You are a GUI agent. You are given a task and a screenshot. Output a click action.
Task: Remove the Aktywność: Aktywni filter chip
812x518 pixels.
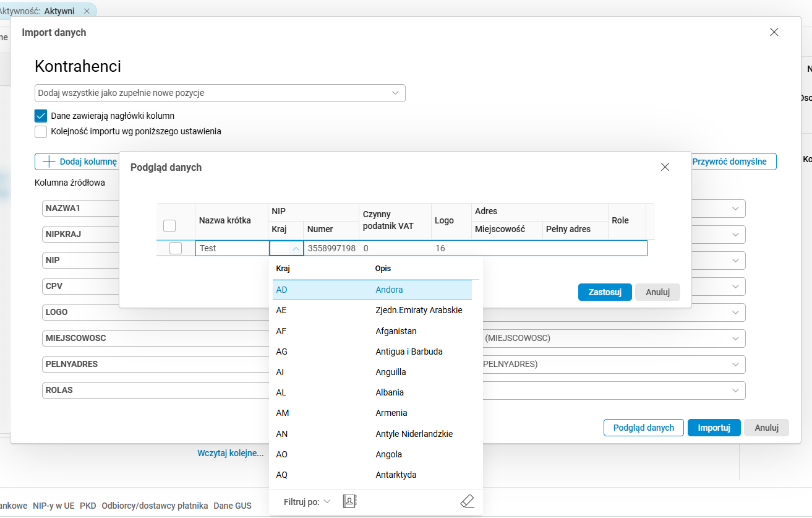coord(87,11)
